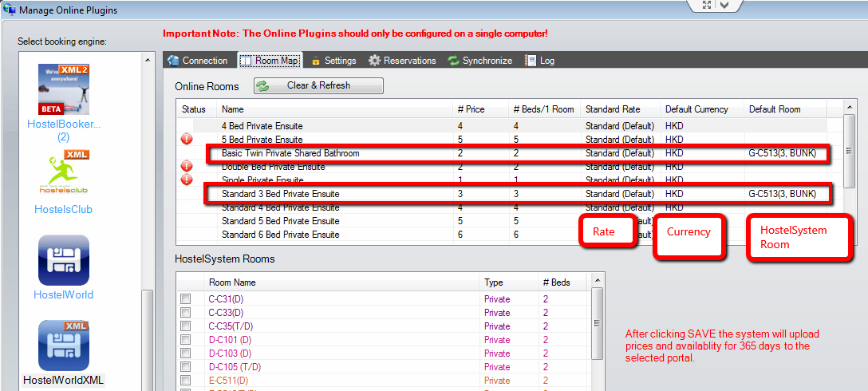Sort HostelSystem Rooms by Type header
The image size is (868, 391).
(508, 282)
